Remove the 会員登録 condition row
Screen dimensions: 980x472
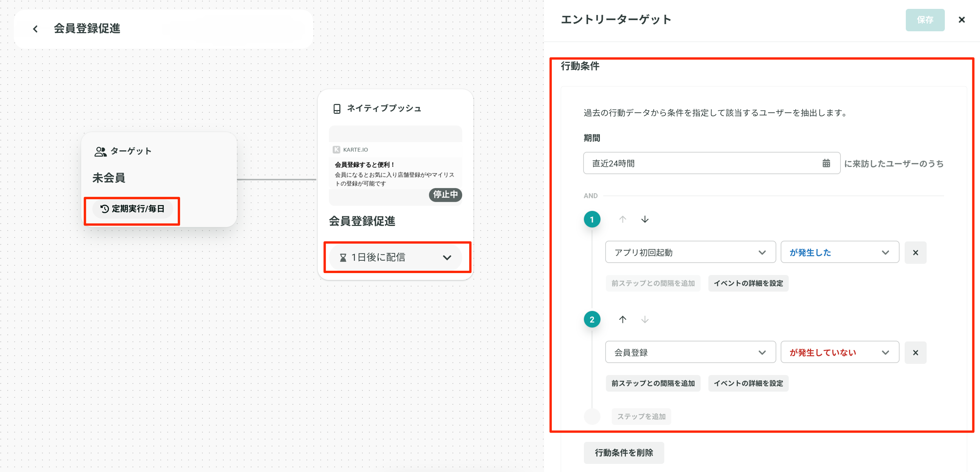click(915, 353)
